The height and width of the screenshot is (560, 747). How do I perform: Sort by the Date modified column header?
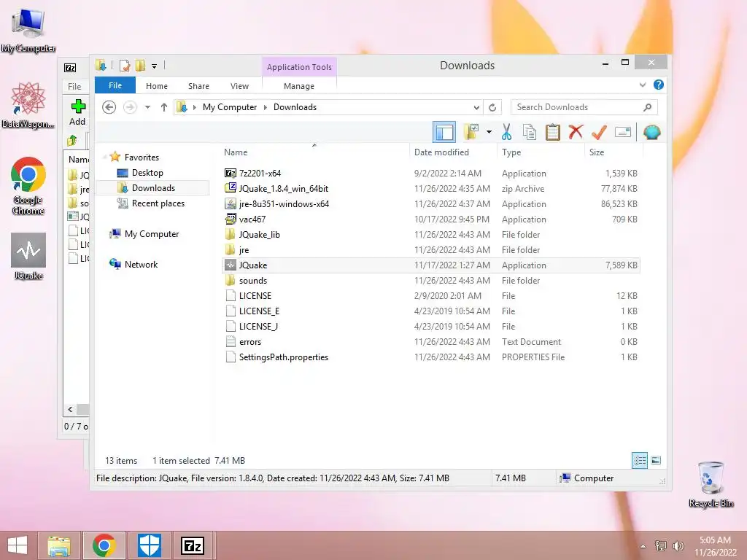(x=453, y=152)
